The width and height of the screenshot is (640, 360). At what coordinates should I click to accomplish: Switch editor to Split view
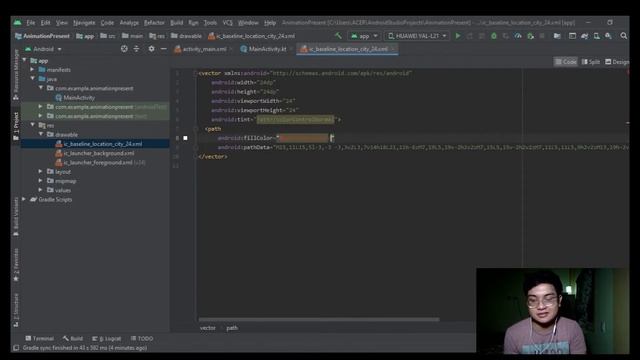pyautogui.click(x=591, y=62)
